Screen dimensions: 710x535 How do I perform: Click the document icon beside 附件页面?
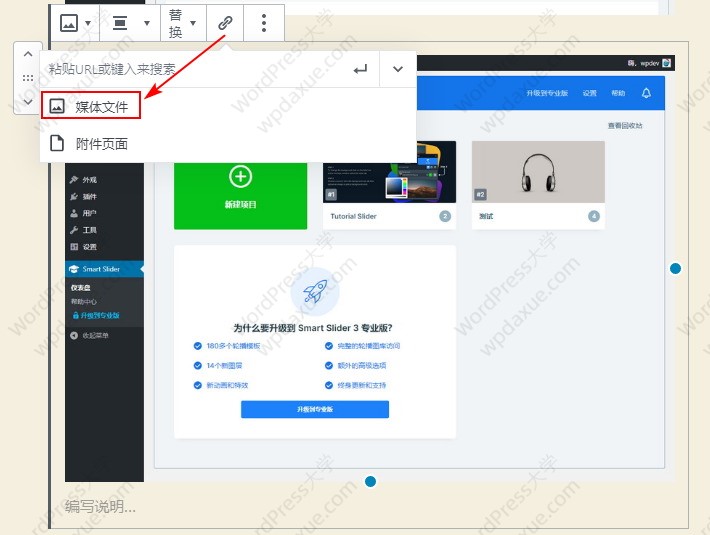point(57,143)
